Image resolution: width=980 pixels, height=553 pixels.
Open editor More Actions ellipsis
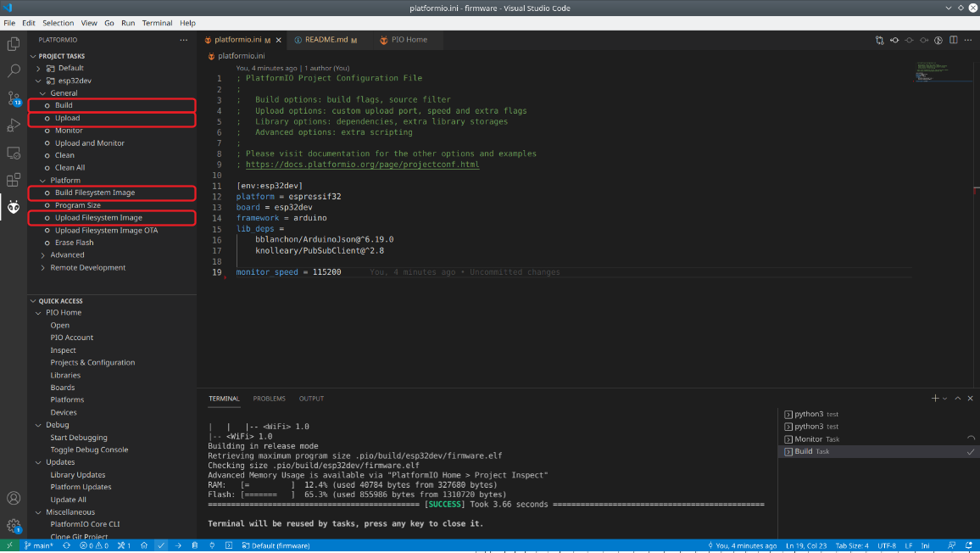coord(968,40)
